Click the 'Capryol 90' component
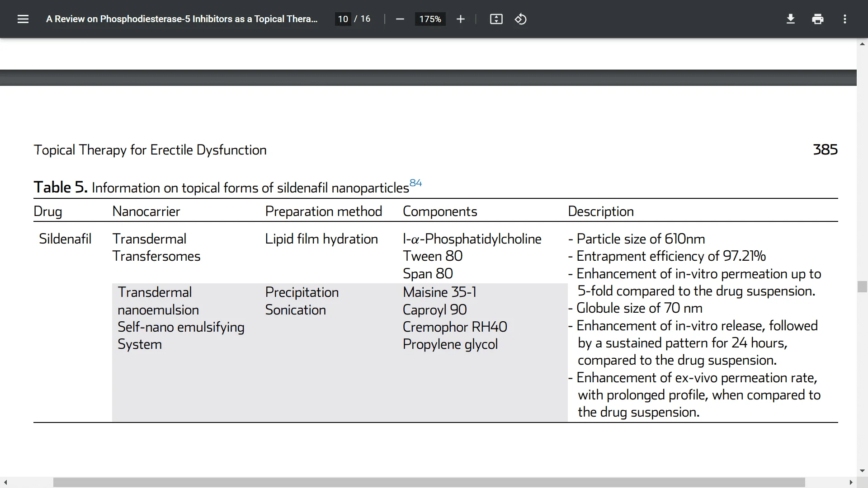 pyautogui.click(x=435, y=310)
